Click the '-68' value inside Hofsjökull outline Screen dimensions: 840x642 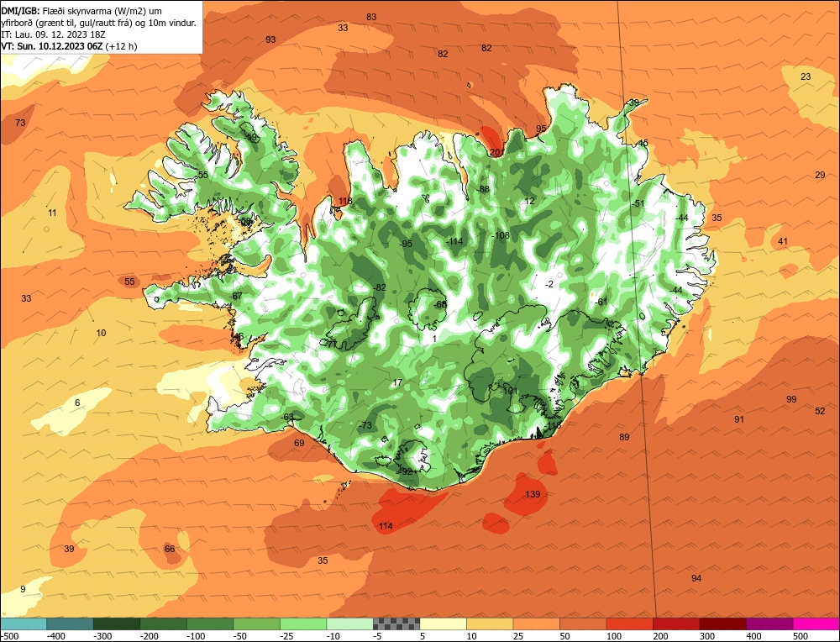(x=440, y=304)
